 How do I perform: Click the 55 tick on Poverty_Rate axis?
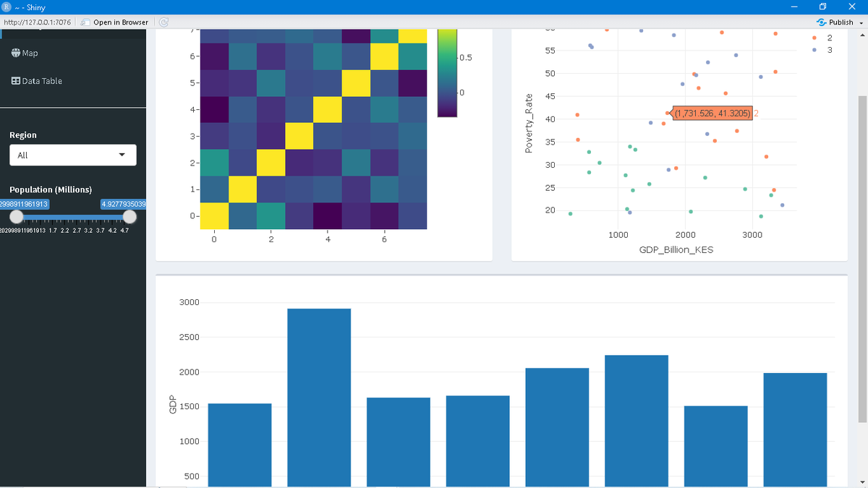(x=550, y=51)
